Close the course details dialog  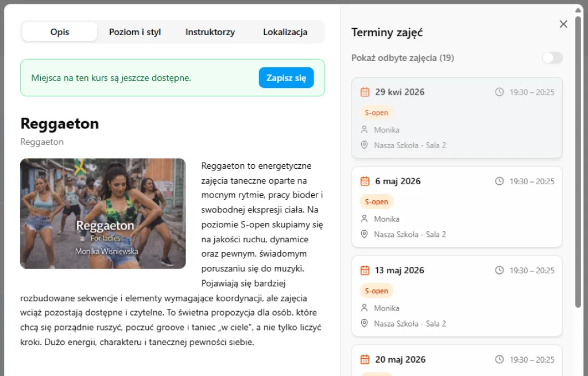coord(563,24)
